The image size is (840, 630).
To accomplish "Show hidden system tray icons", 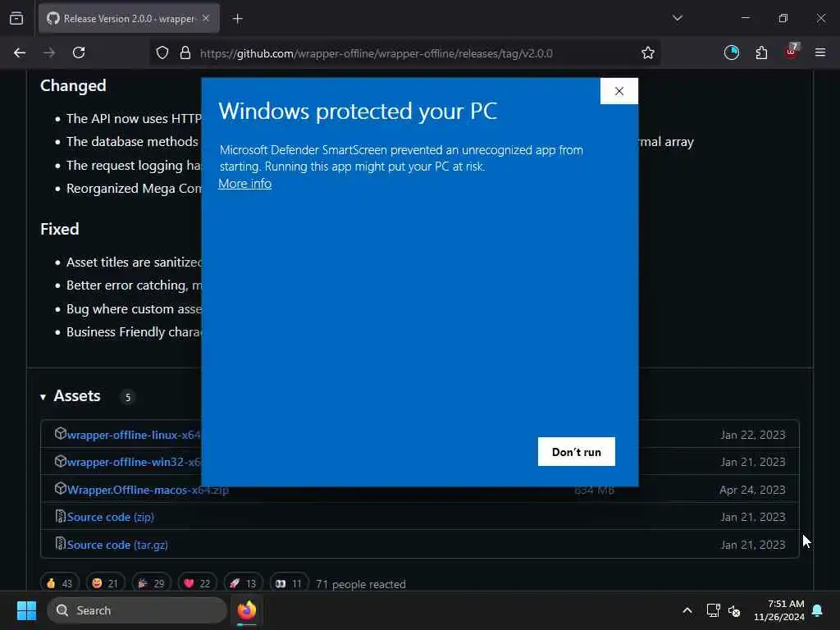I will [x=687, y=610].
